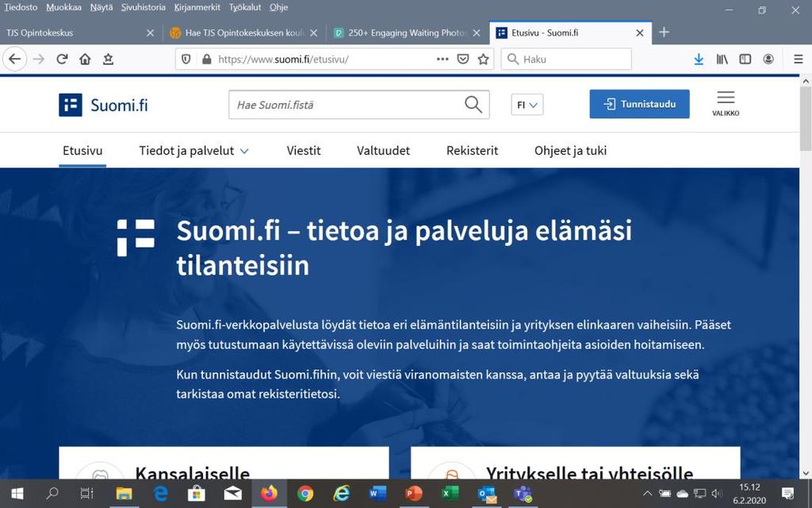Switch to the 250+ Engaging Waiting Photos tab

408,33
